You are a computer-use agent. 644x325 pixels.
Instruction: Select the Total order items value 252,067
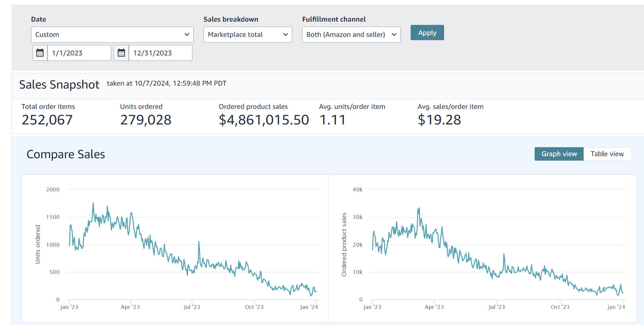pos(47,120)
